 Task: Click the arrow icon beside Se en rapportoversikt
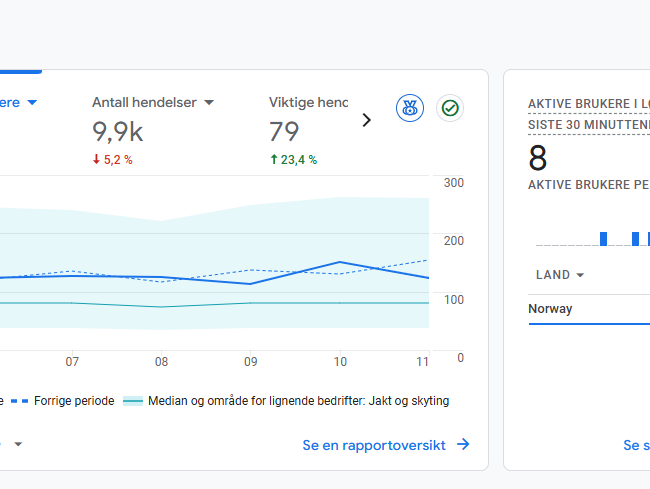click(463, 445)
